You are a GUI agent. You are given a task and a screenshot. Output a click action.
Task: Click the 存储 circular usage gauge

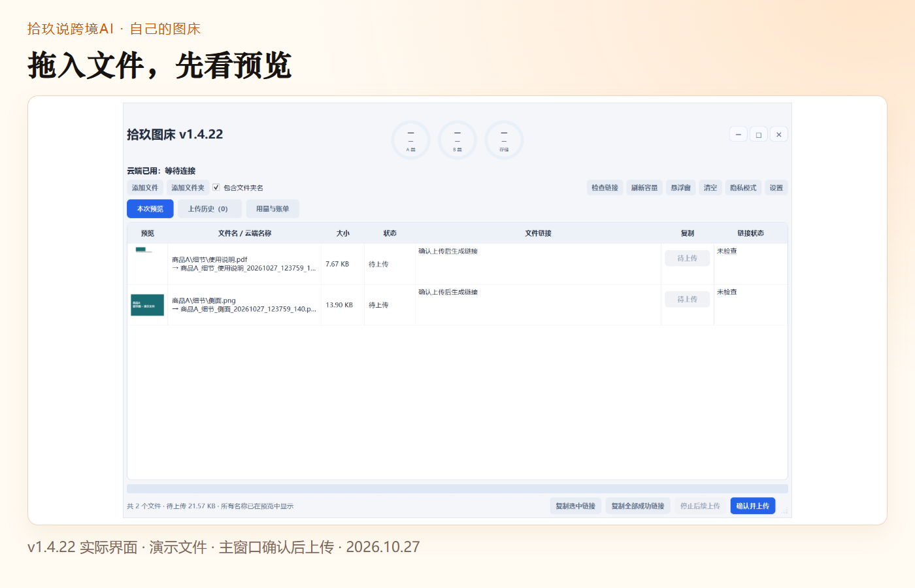(x=504, y=140)
